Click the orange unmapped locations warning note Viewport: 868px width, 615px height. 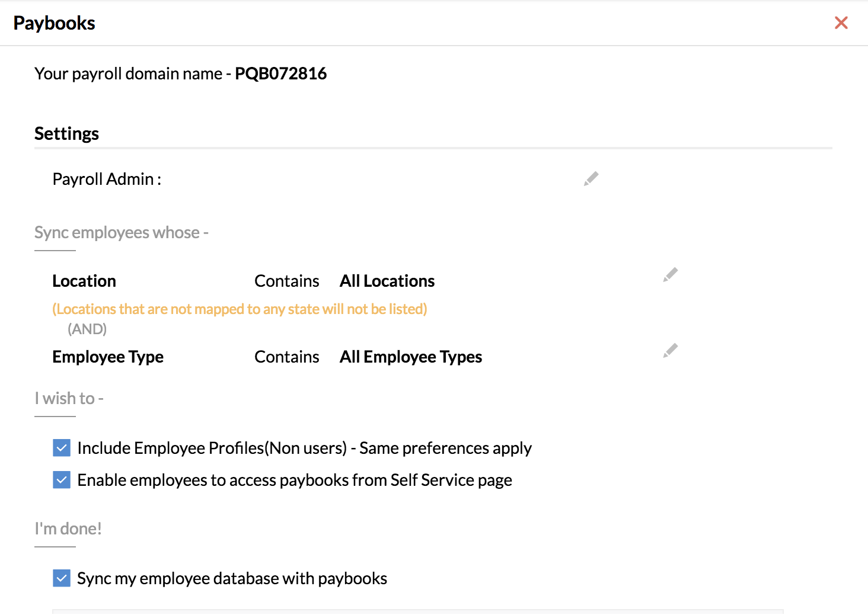pos(240,309)
